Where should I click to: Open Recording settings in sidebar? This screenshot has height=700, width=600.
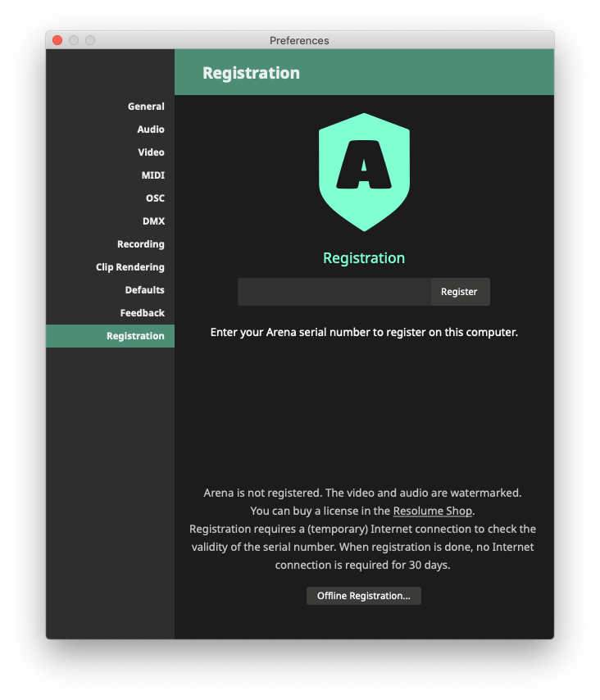point(140,244)
